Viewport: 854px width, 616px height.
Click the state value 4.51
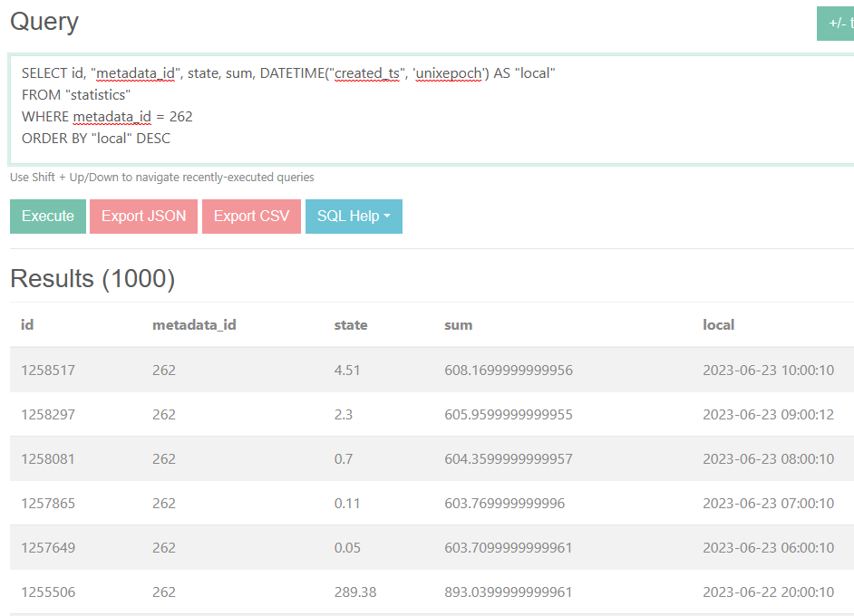tap(347, 370)
